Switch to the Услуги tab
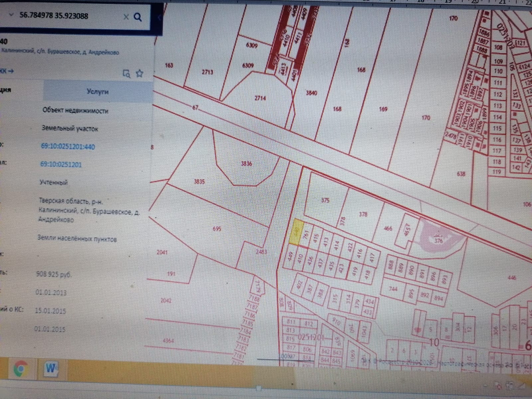 click(x=97, y=91)
